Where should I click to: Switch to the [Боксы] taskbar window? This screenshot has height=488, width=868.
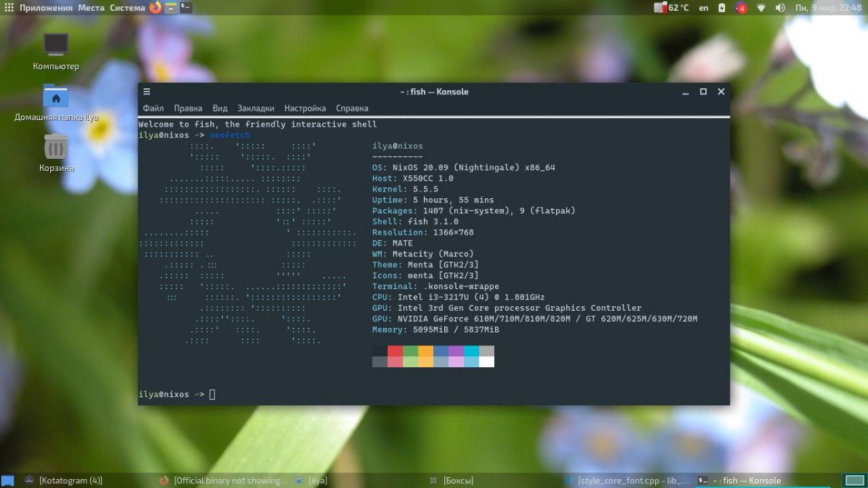tap(494, 481)
